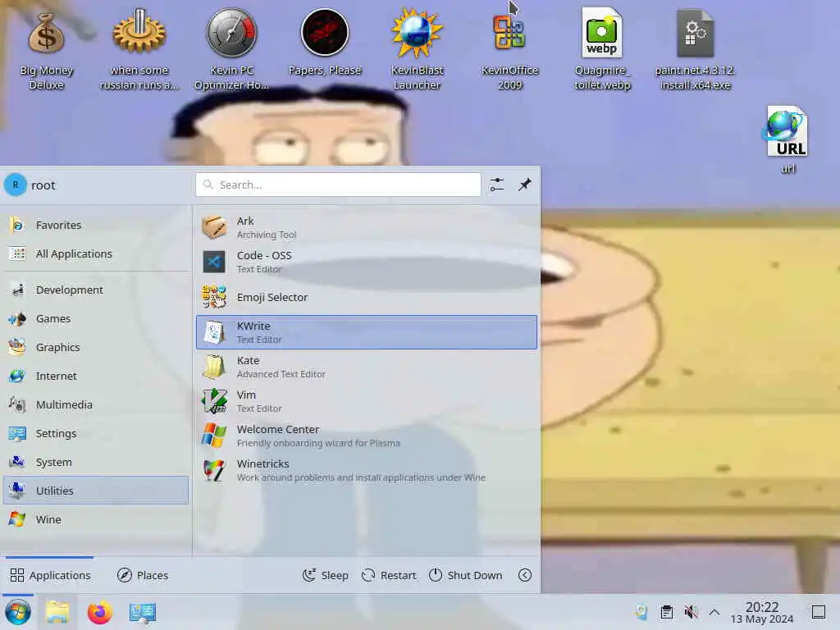Click the clock showing 20:22
This screenshot has height=630, width=840.
(762, 612)
